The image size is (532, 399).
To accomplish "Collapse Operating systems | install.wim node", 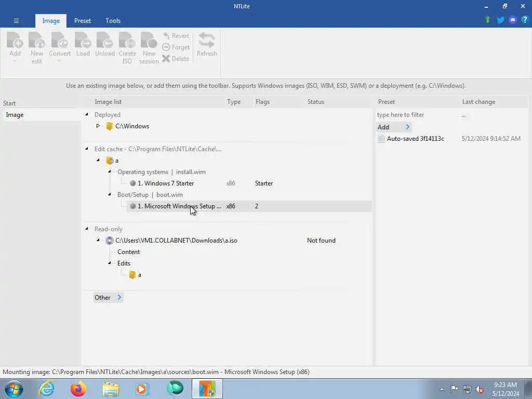I will [x=110, y=171].
